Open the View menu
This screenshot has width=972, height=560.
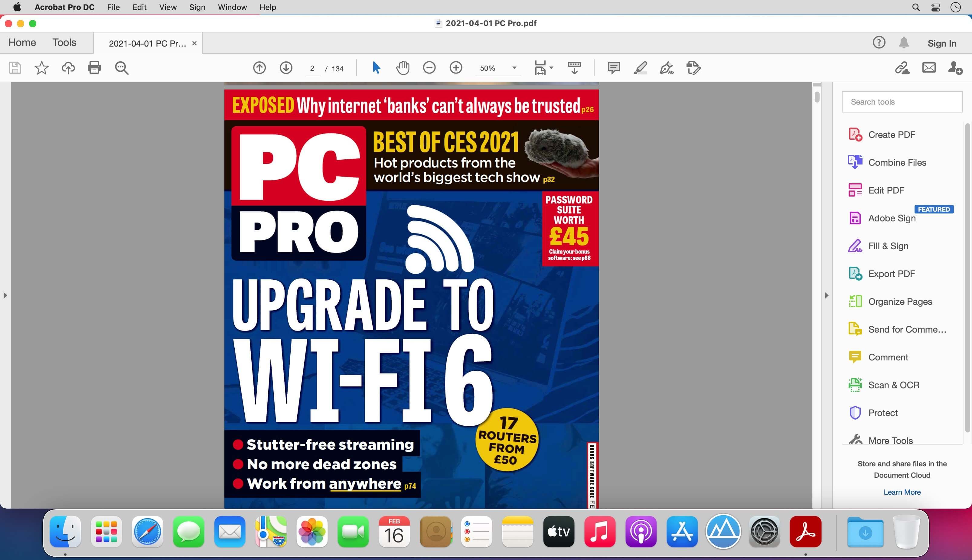click(x=168, y=7)
